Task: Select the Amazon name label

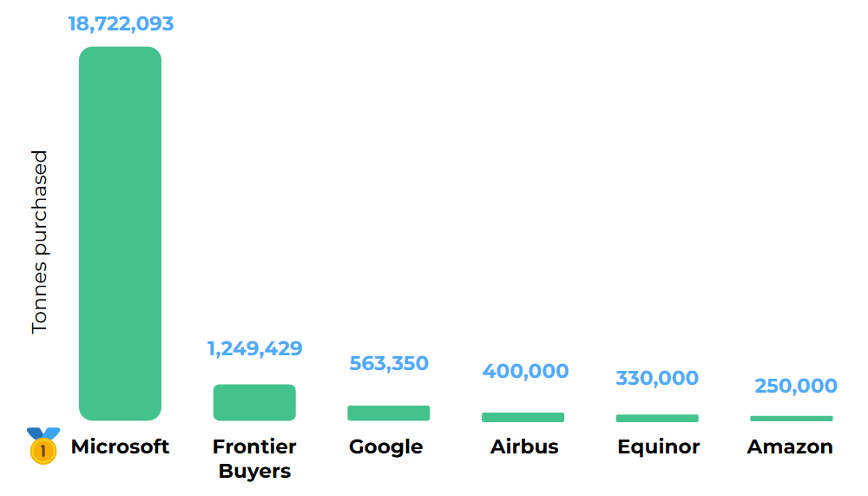Action: pyautogui.click(x=790, y=446)
